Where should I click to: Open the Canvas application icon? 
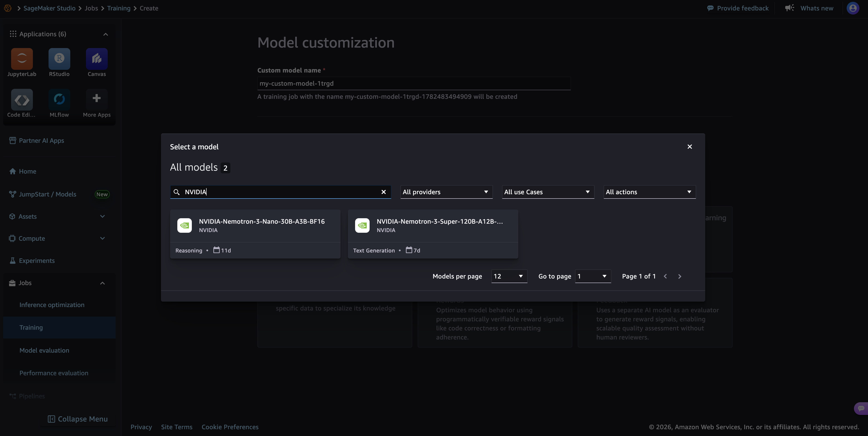pyautogui.click(x=97, y=59)
